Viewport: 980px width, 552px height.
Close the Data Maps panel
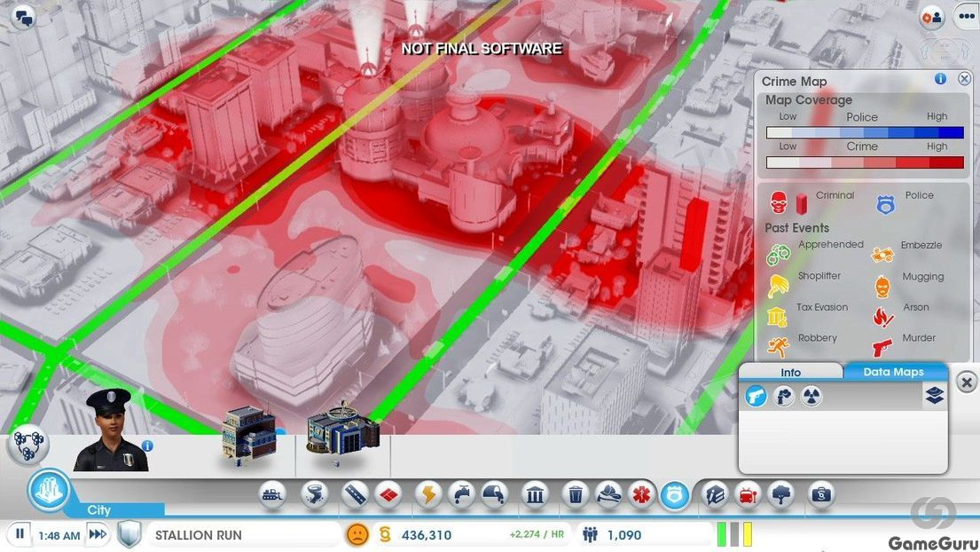click(966, 382)
